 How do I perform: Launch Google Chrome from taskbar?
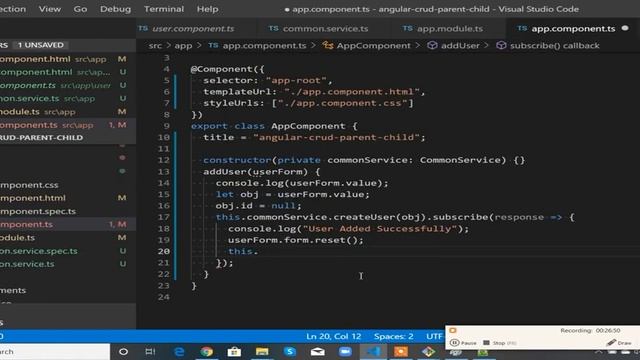pyautogui.click(x=207, y=351)
